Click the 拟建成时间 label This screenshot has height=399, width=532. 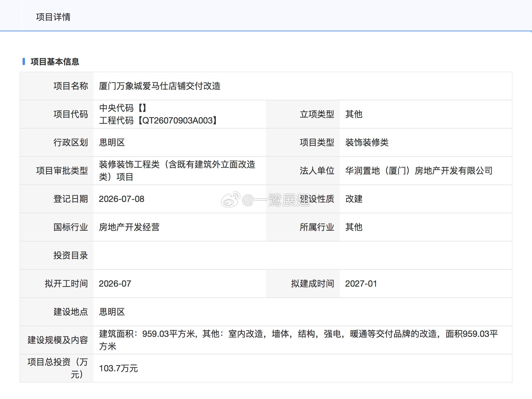pyautogui.click(x=312, y=284)
